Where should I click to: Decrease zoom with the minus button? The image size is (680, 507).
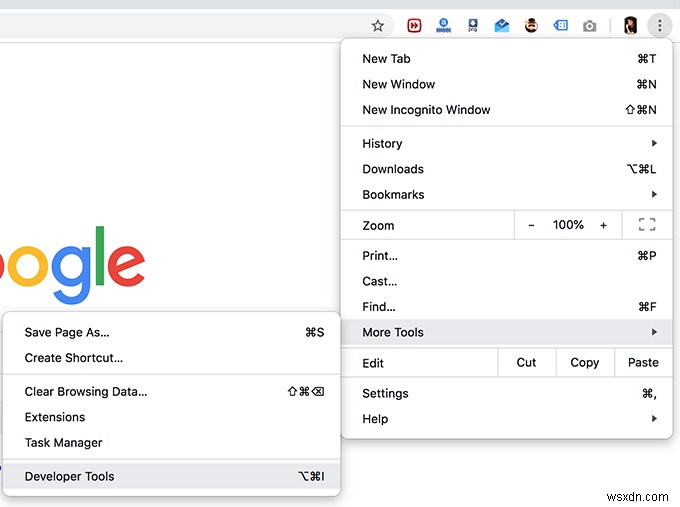[531, 225]
